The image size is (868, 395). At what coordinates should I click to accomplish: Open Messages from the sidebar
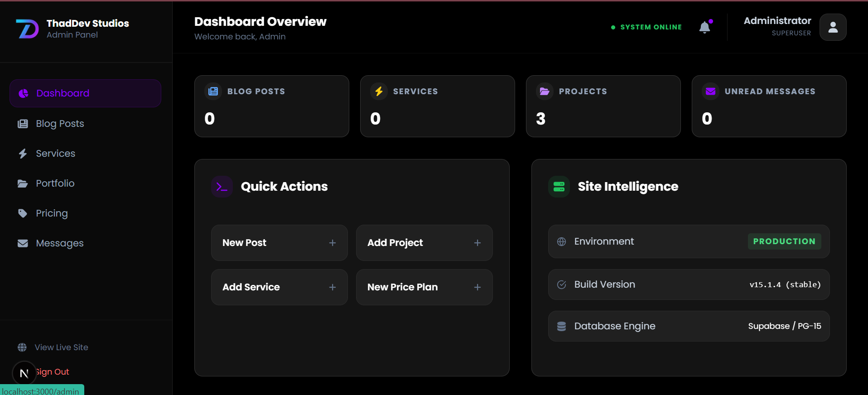coord(59,243)
